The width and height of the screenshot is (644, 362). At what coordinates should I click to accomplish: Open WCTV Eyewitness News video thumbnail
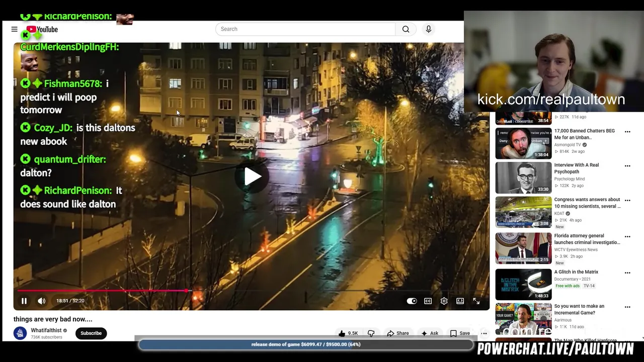[523, 248]
